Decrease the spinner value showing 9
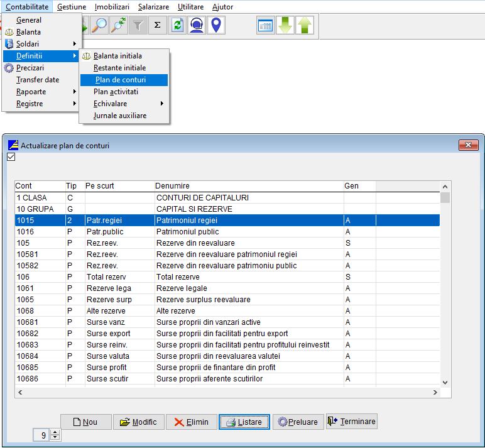The height and width of the screenshot is (448, 485). coord(55,437)
